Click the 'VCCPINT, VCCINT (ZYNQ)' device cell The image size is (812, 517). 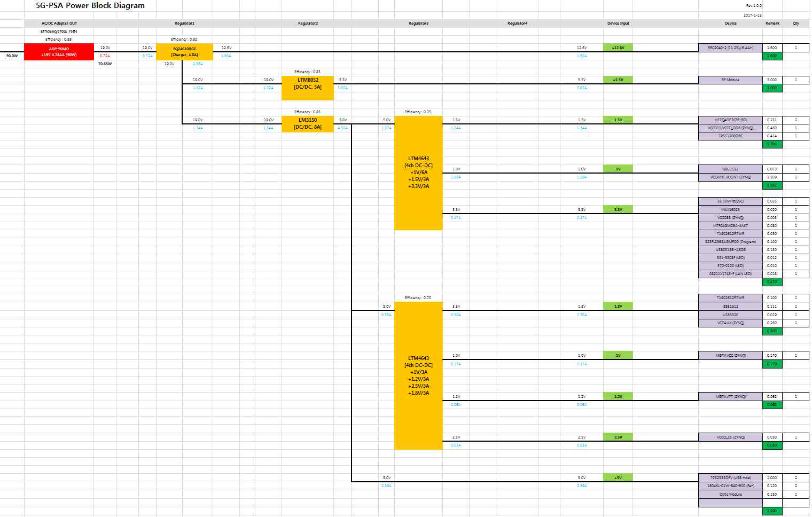pos(730,177)
